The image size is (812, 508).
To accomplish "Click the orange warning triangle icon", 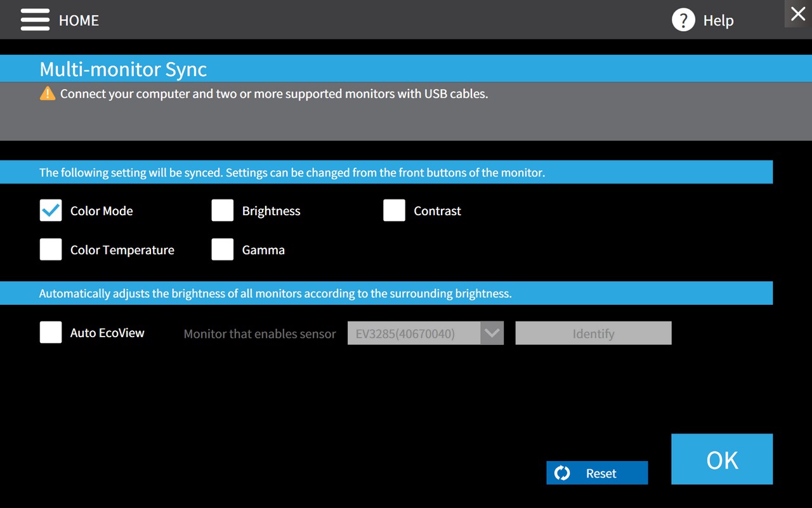I will pyautogui.click(x=48, y=94).
